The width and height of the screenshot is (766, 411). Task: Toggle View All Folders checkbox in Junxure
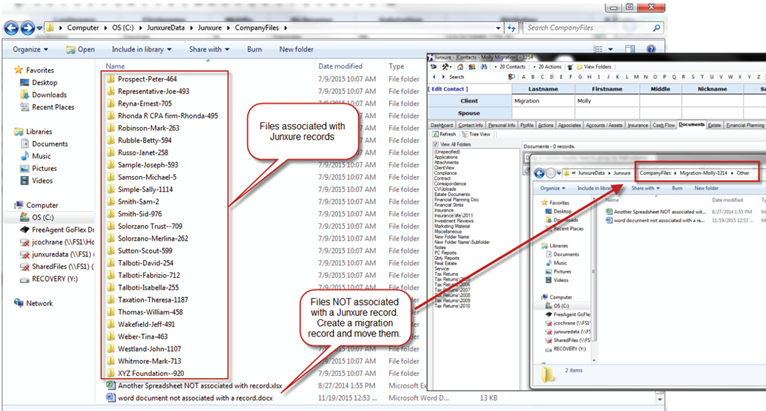pyautogui.click(x=435, y=145)
